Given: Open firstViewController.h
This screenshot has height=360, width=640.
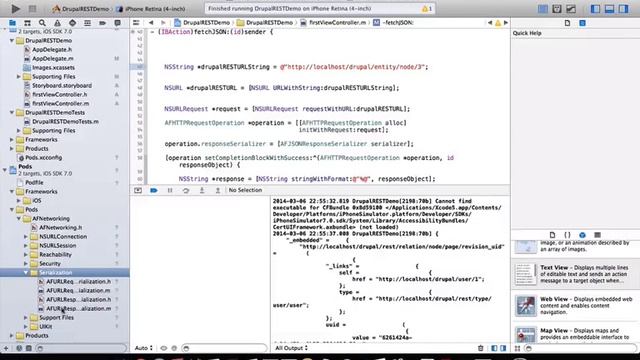Looking at the screenshot, I should pyautogui.click(x=60, y=94).
